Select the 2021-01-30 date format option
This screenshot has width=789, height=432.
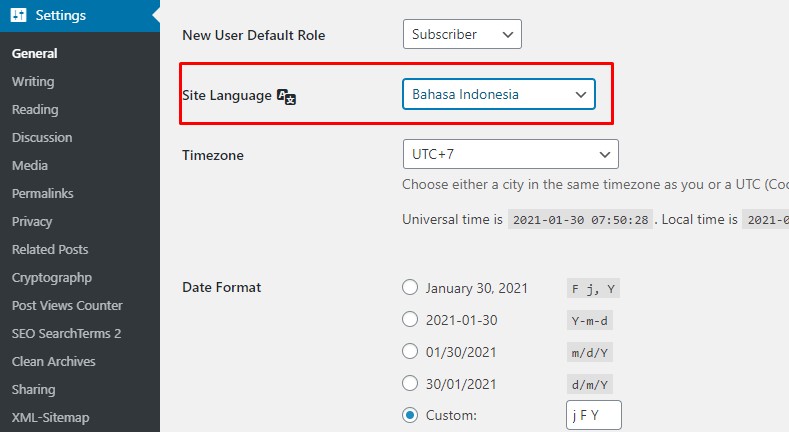(410, 319)
